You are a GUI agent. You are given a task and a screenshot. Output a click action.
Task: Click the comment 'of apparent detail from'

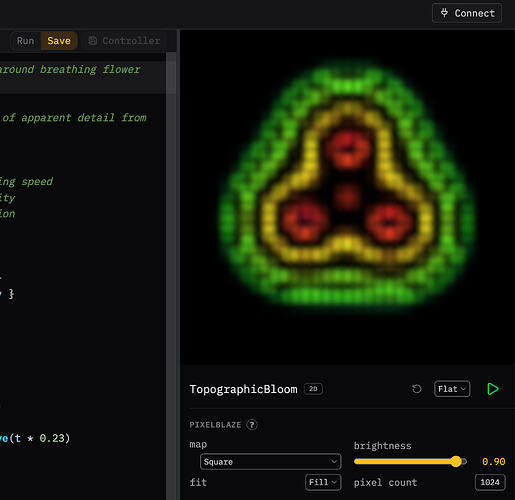tap(74, 118)
